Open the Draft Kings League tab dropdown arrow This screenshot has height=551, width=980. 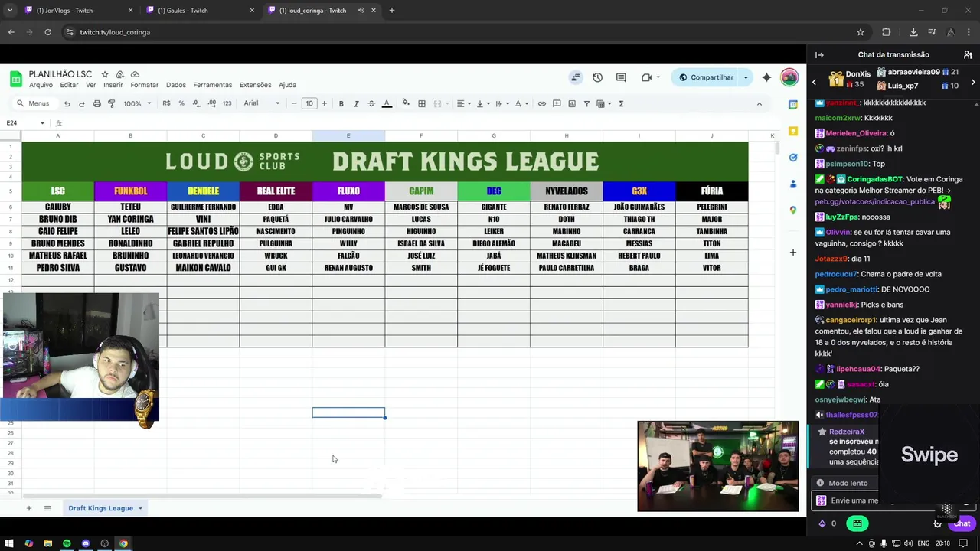click(140, 508)
